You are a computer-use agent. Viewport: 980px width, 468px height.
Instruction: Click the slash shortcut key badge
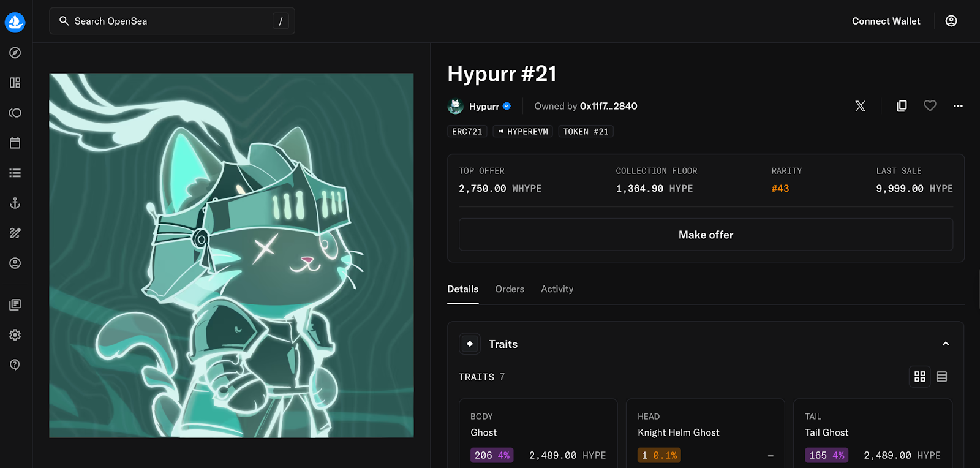(281, 21)
